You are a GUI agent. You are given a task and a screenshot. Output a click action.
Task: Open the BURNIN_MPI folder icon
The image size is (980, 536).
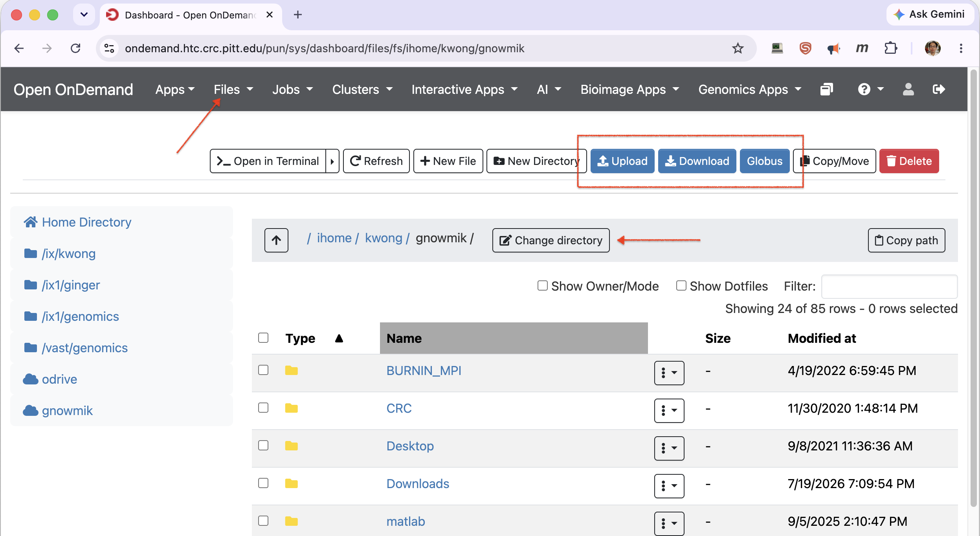[x=291, y=370]
